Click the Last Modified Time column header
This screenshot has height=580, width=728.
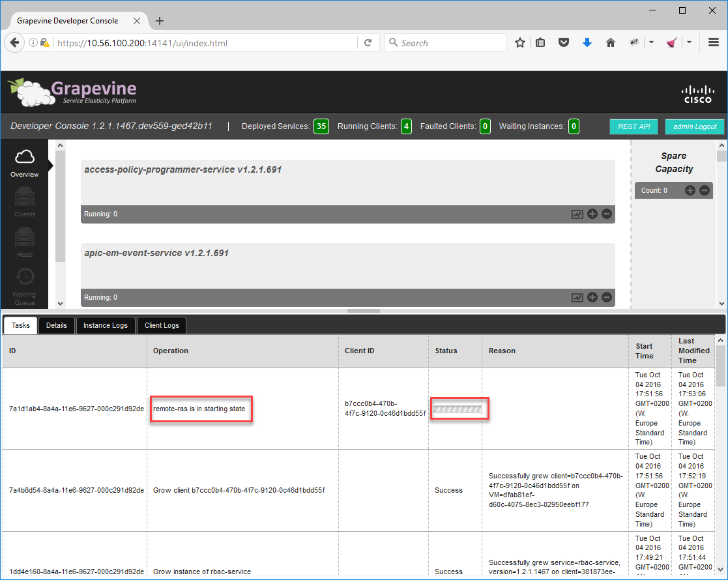coord(694,351)
